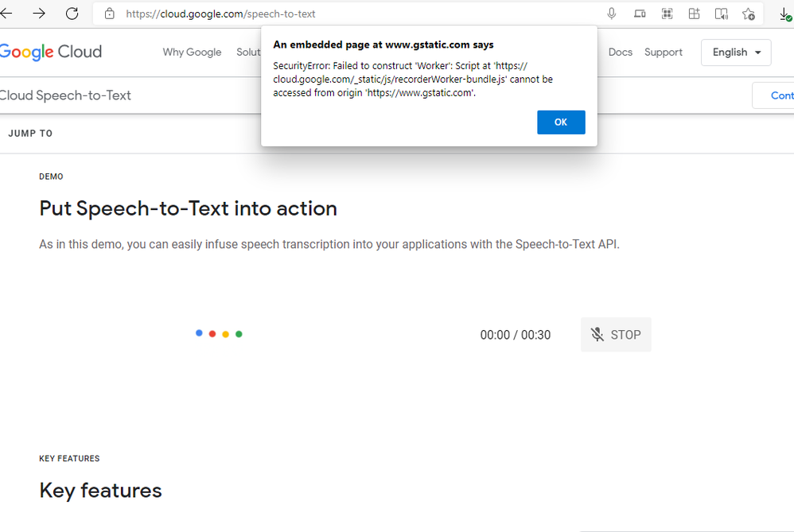Click the partially visible Contact button
794x532 pixels.
pos(775,95)
